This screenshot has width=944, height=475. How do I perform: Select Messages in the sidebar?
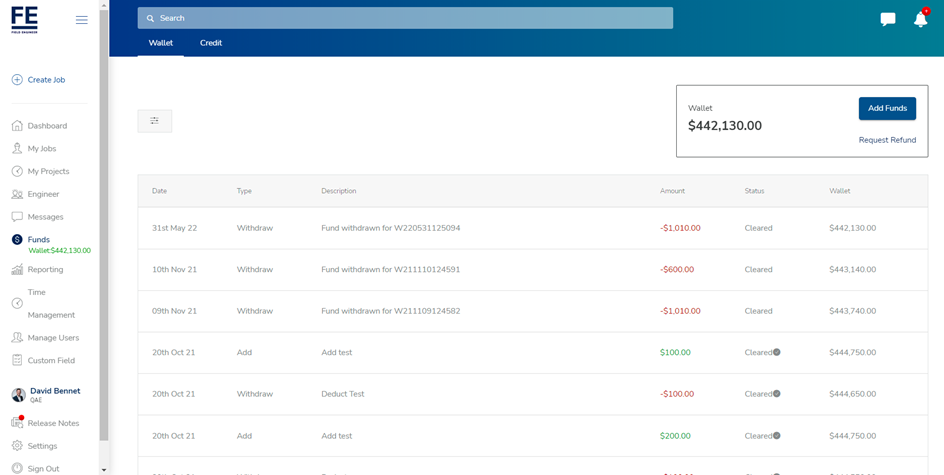(45, 217)
